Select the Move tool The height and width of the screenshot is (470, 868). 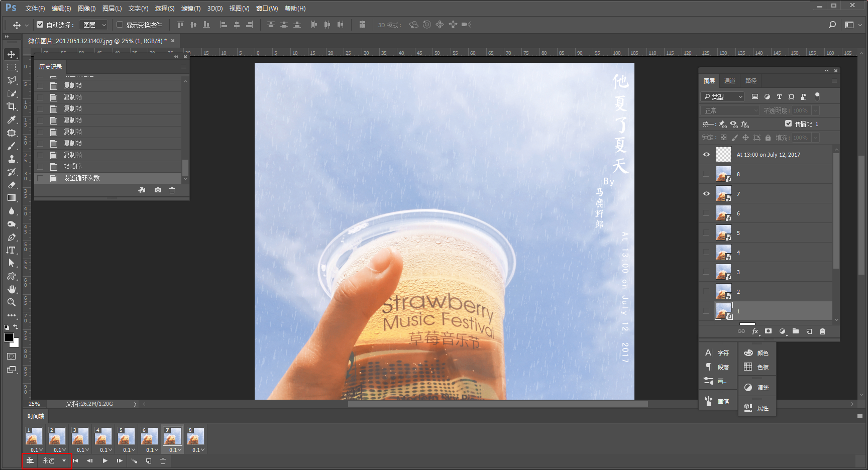12,54
